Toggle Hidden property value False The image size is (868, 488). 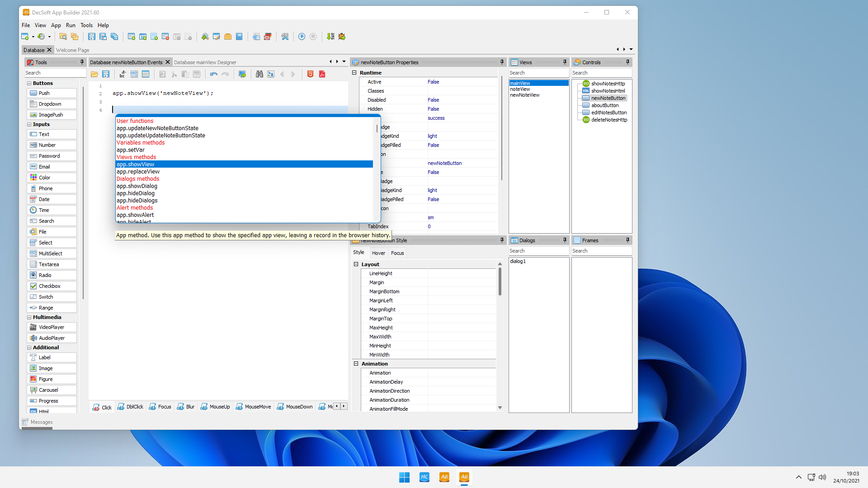434,109
